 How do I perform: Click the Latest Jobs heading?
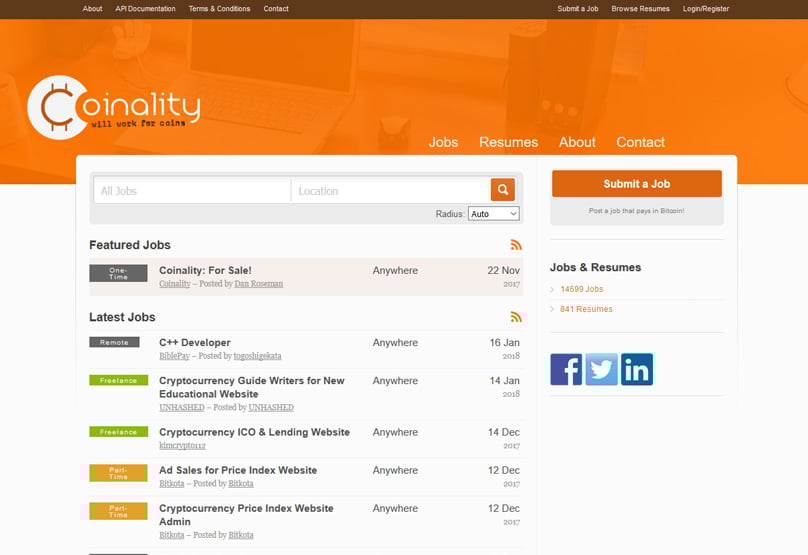(x=122, y=317)
